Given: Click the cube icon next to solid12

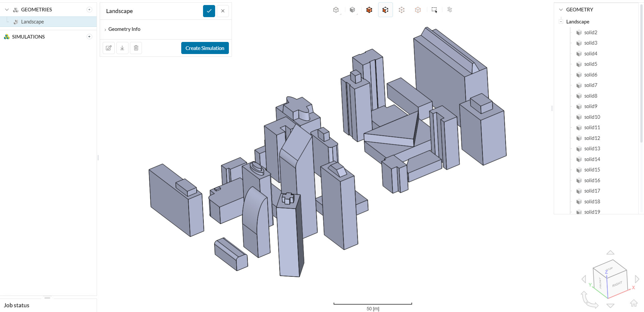Looking at the screenshot, I should pyautogui.click(x=579, y=138).
